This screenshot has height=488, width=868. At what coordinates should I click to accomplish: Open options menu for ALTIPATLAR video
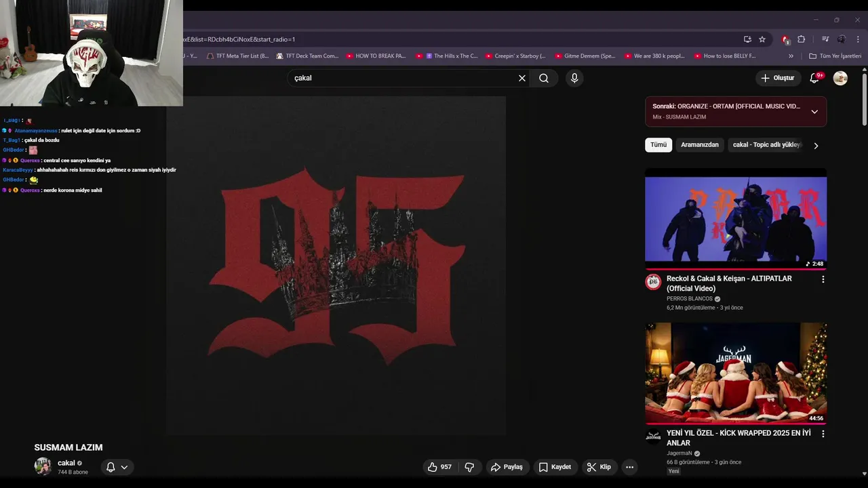823,279
